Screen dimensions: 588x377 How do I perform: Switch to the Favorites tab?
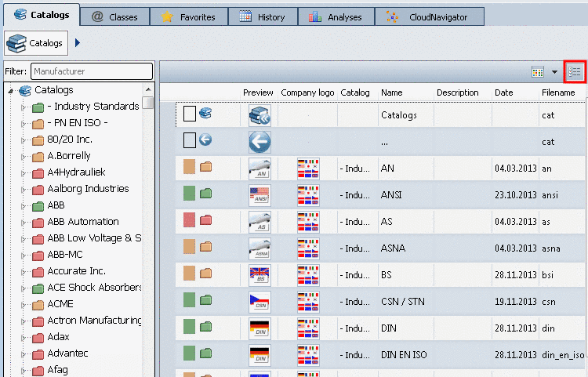tap(188, 16)
